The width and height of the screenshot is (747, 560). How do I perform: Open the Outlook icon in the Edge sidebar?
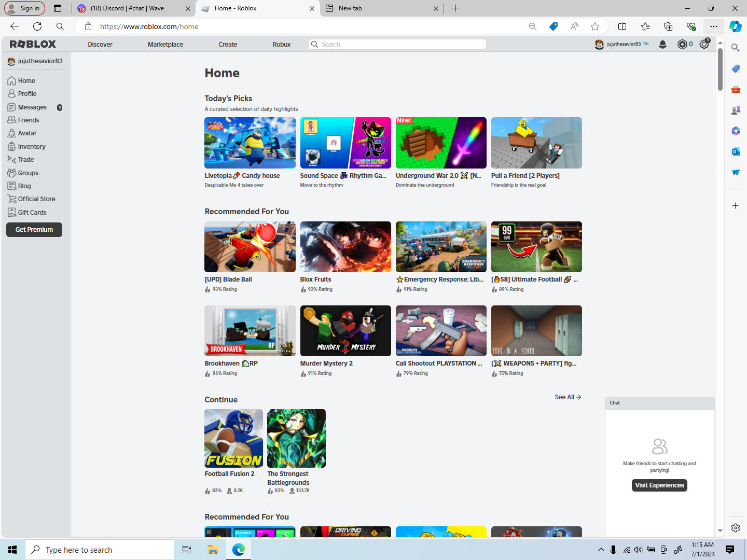click(x=736, y=152)
